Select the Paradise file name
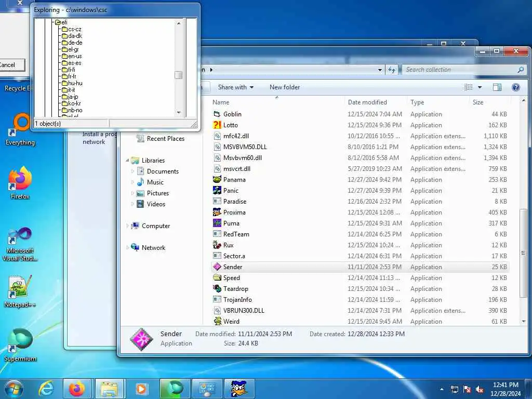This screenshot has height=399, width=532. point(235,201)
